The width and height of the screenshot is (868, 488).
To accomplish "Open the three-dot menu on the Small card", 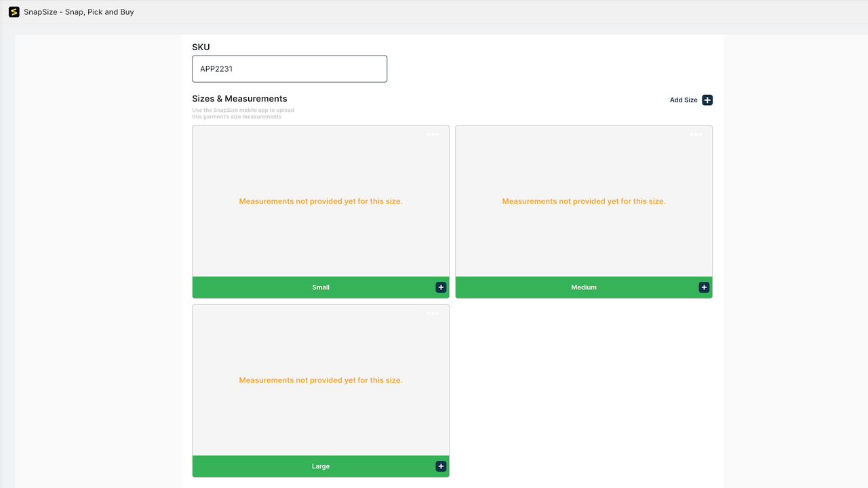I will point(433,134).
